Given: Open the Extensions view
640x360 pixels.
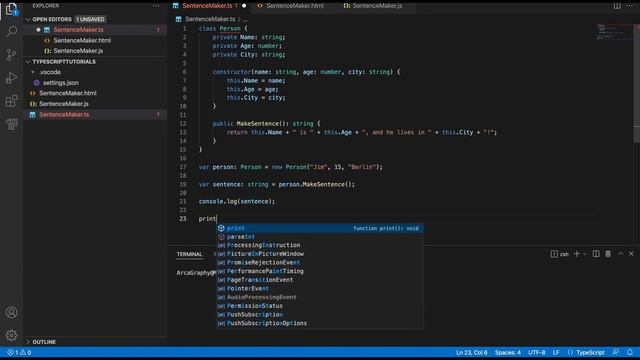Looking at the screenshot, I should tap(11, 101).
